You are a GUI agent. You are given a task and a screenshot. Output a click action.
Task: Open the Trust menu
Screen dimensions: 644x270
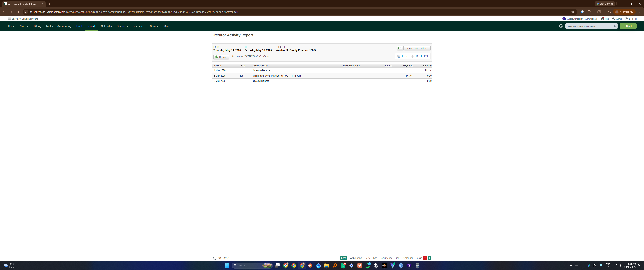click(79, 26)
